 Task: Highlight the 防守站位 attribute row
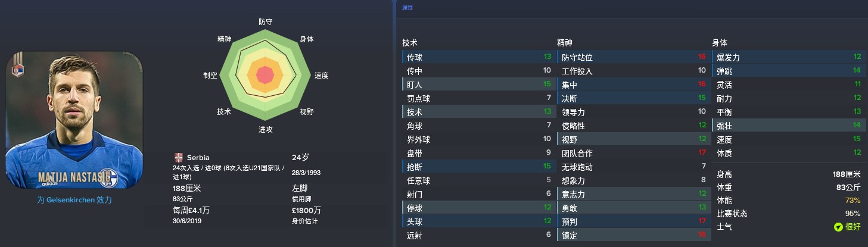pyautogui.click(x=633, y=57)
